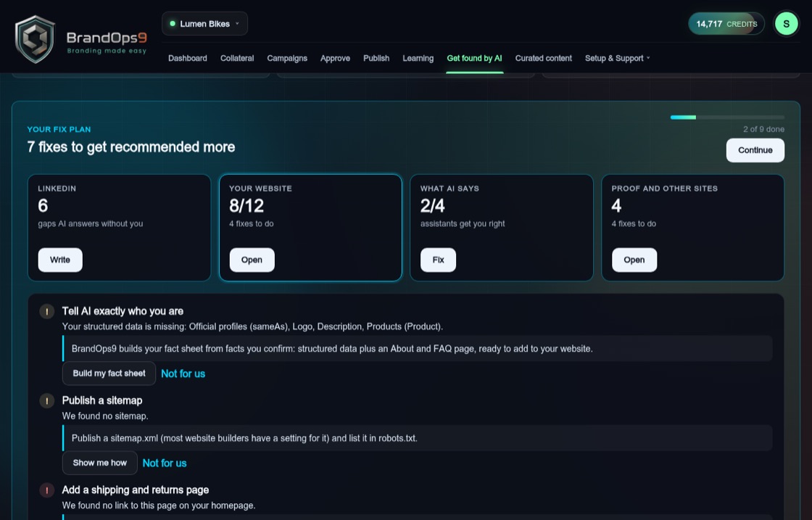Screen dimensions: 812x520
Task: Click the assistants get you right text
Action: pos(463,224)
